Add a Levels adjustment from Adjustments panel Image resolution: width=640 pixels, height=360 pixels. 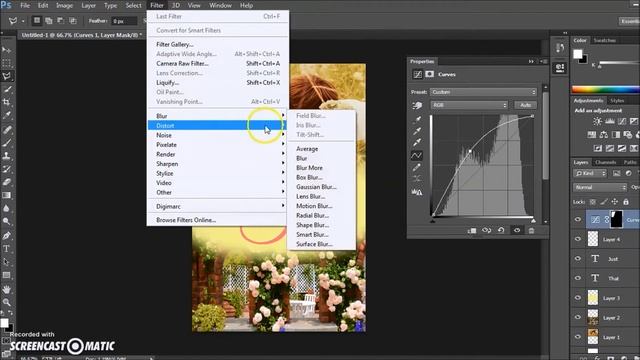[610, 121]
